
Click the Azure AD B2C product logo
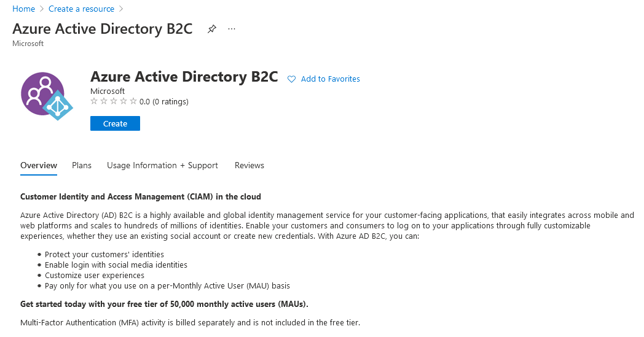tap(47, 96)
